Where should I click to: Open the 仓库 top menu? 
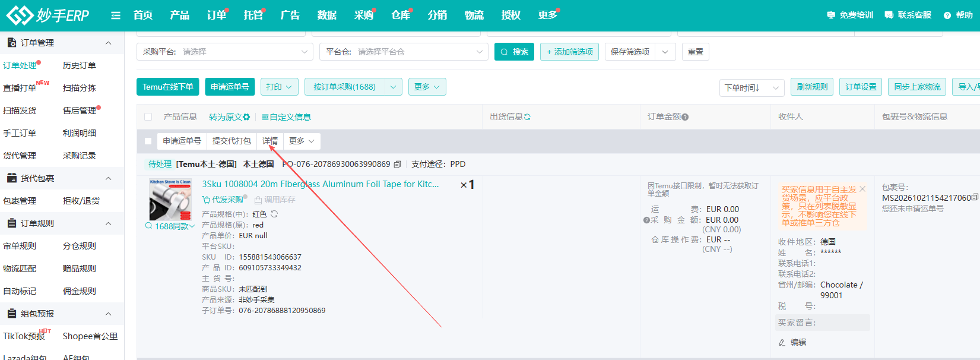point(401,15)
